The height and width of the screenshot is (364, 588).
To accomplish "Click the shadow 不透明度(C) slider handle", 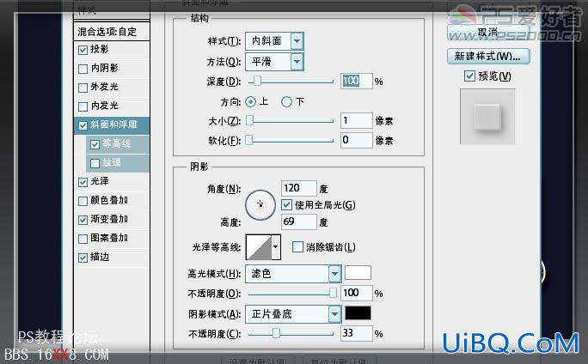I will tap(276, 333).
